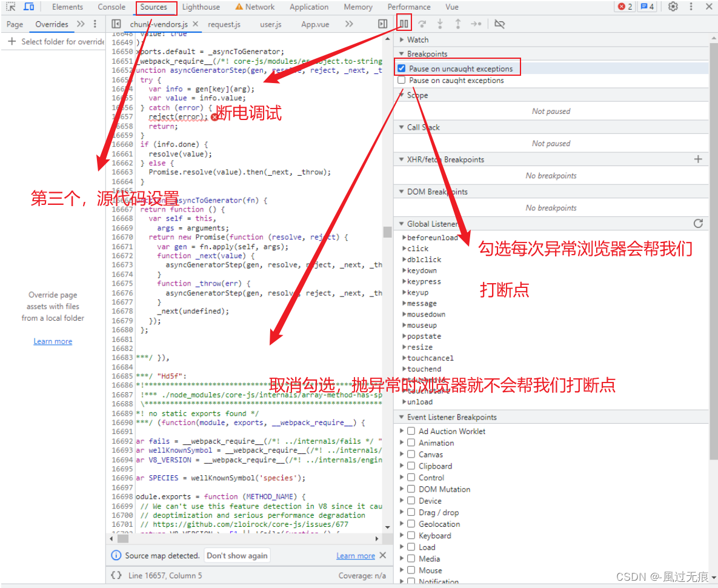718x588 pixels.
Task: Open the DevTools three-dot customize menu
Action: point(691,7)
